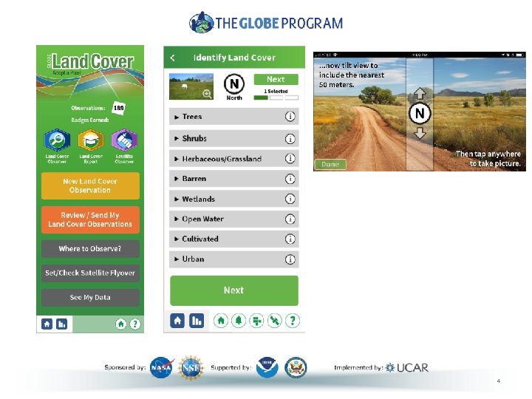Tap the Land Cover Observer badge

coord(57,140)
